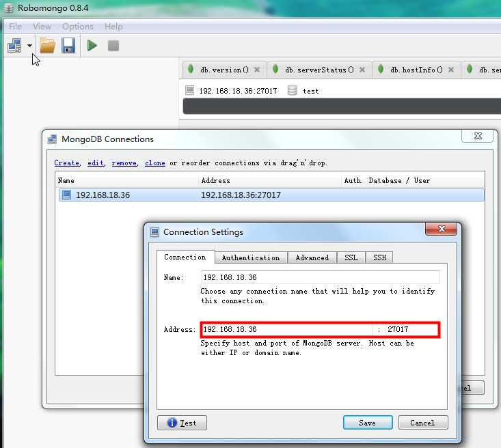This screenshot has width=501, height=448.
Task: Open the View menu
Action: pyautogui.click(x=42, y=26)
